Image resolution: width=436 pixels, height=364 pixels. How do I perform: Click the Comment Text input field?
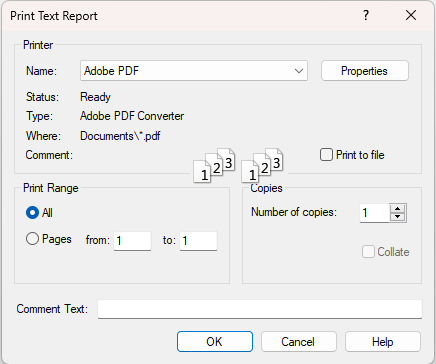coord(260,309)
